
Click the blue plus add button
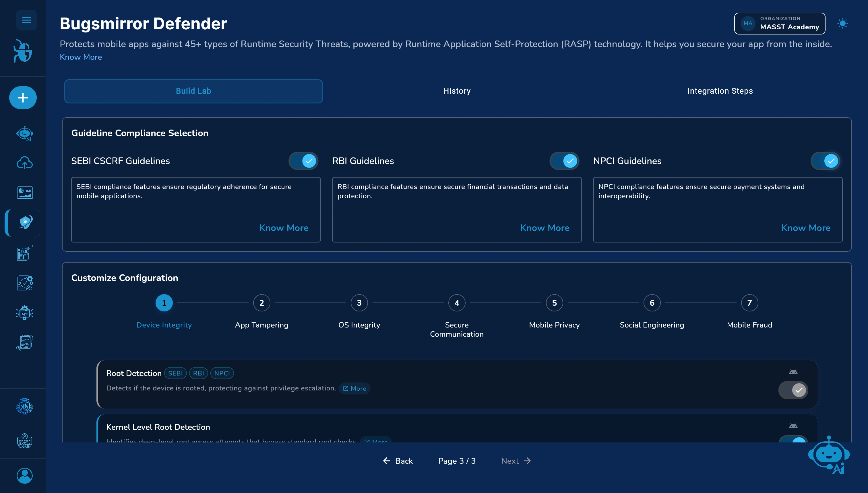pyautogui.click(x=23, y=97)
